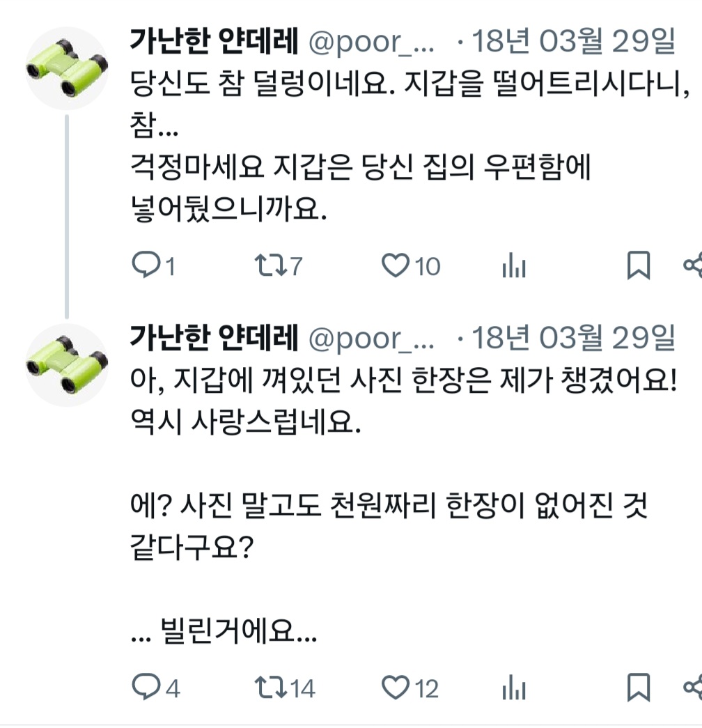This screenshot has height=728, width=702.
Task: Like the second tweet with 12 likes
Action: pos(396,688)
